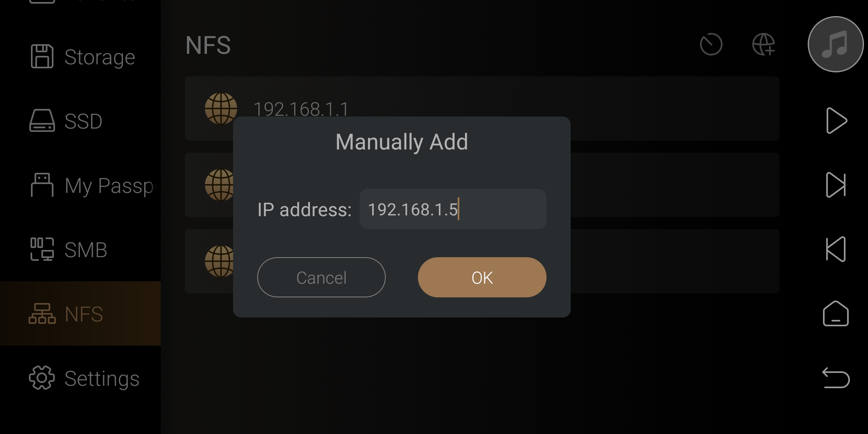Click the Storage floppy disk icon

pos(42,56)
